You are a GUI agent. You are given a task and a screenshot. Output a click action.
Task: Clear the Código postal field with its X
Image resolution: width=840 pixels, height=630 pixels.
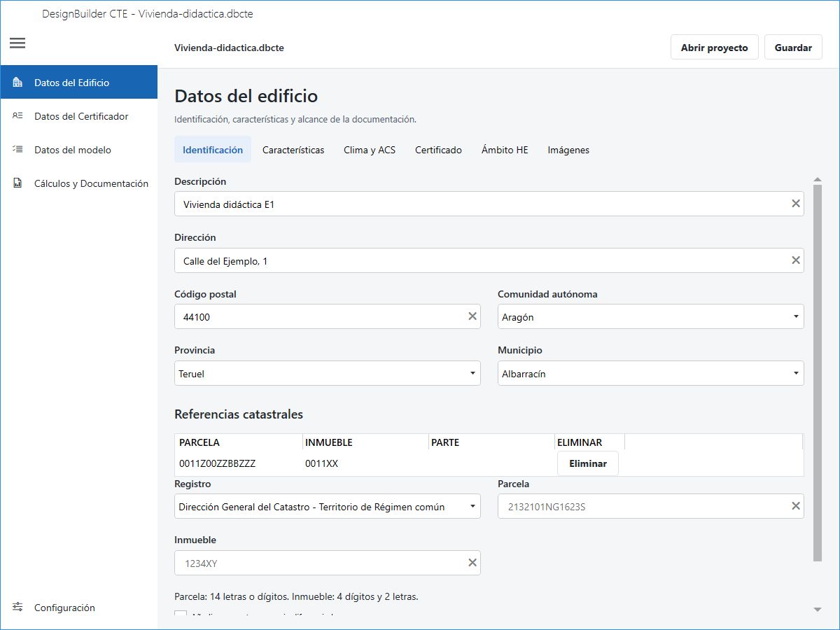(x=472, y=316)
